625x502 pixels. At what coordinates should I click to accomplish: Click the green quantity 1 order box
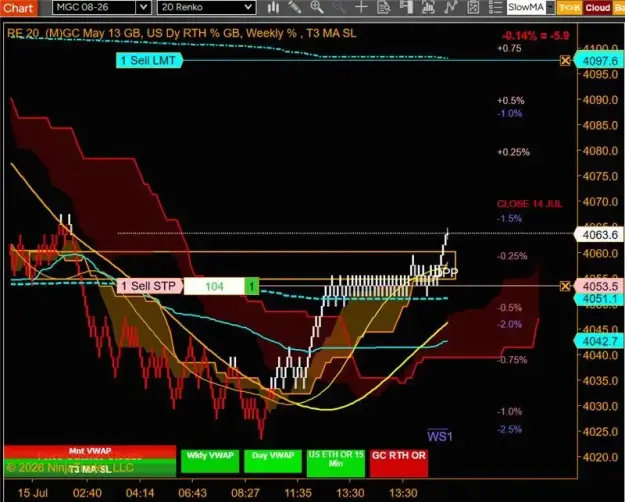coord(252,286)
